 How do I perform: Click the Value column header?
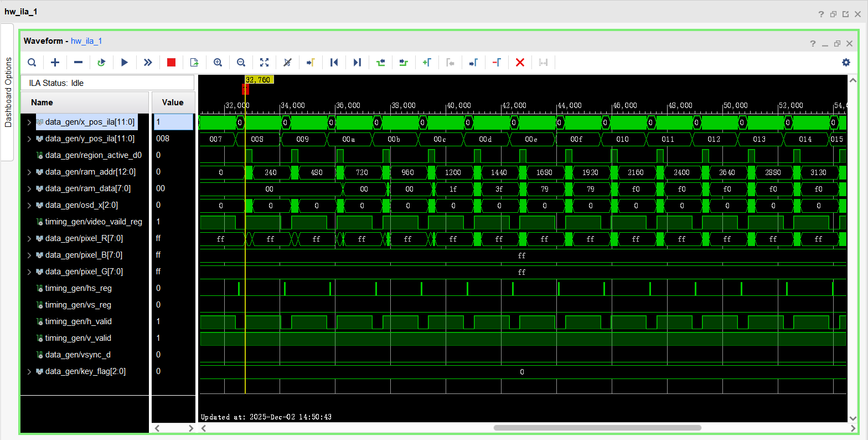pos(173,103)
